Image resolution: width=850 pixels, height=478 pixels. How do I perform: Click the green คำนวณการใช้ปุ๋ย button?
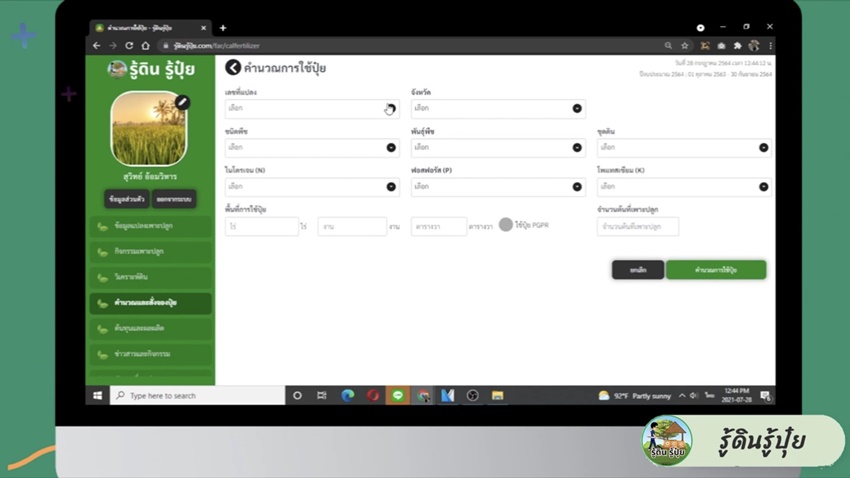point(716,270)
